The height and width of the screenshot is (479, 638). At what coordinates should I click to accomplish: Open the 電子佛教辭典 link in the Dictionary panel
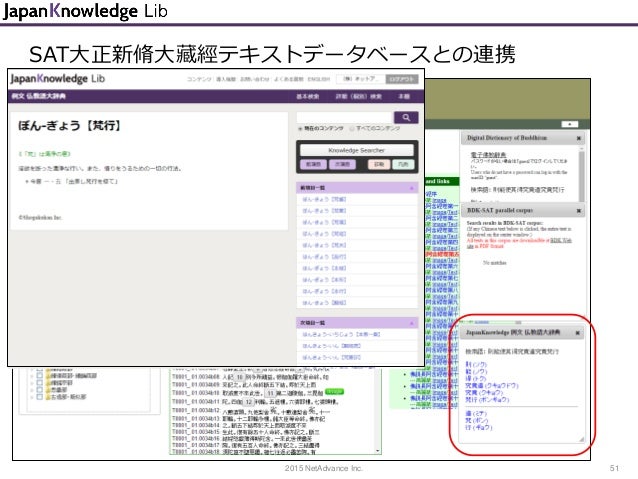tap(488, 155)
